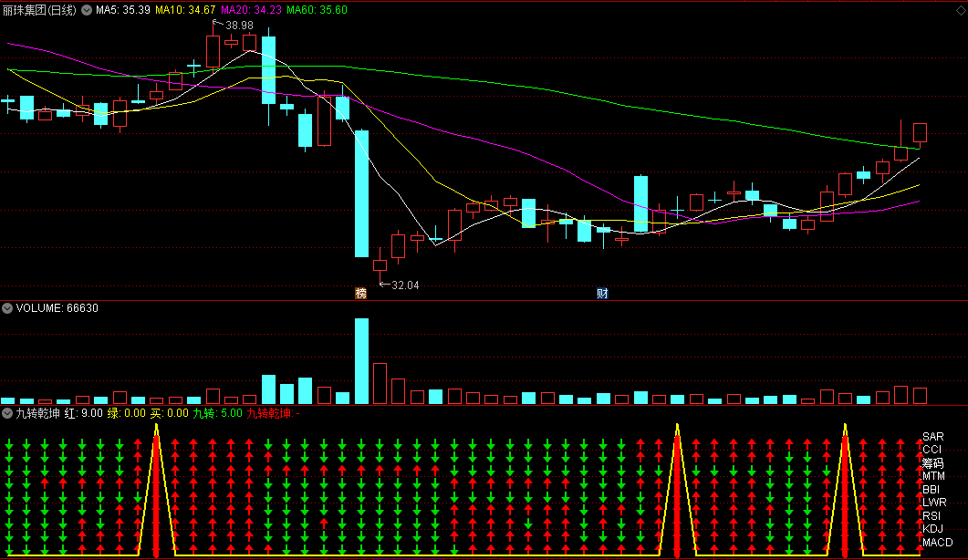Click the MA20: 34.23 legend text
968x560 pixels.
click(x=251, y=10)
